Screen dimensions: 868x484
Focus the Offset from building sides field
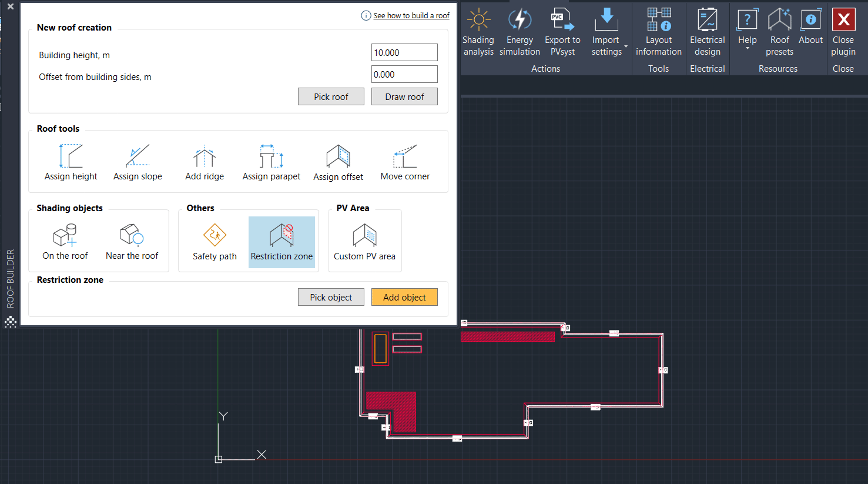tap(404, 74)
